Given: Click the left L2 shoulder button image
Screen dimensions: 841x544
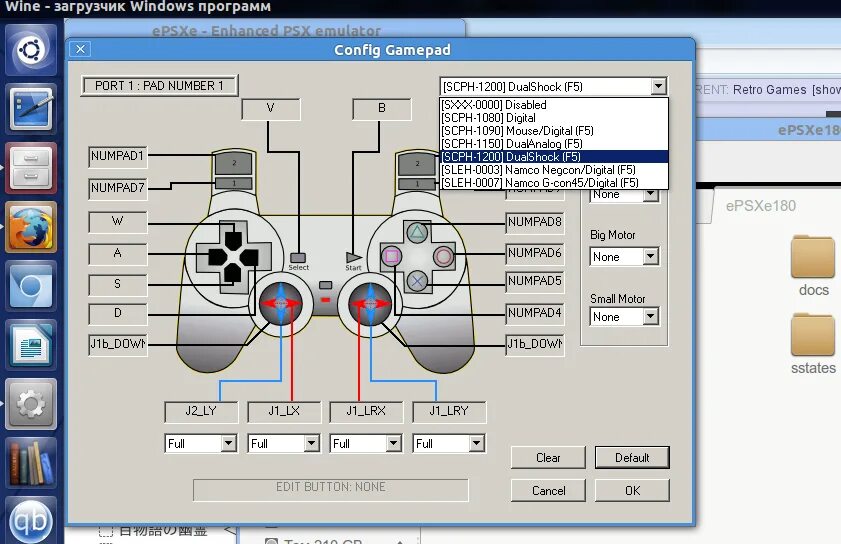Looking at the screenshot, I should [234, 164].
